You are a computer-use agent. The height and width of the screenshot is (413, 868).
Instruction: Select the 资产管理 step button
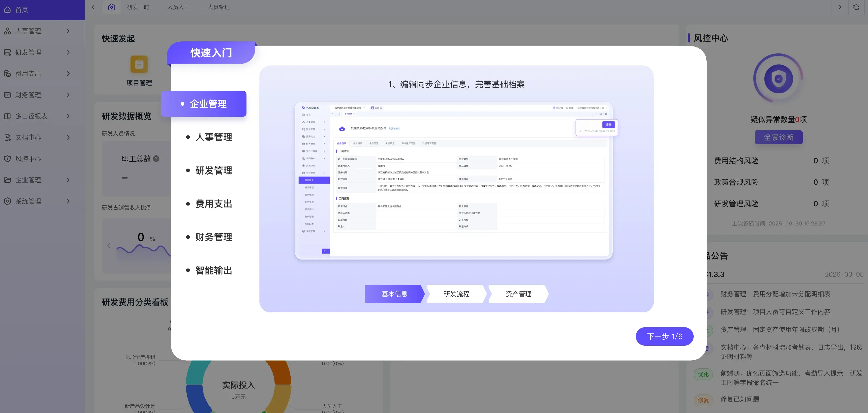coord(519,294)
